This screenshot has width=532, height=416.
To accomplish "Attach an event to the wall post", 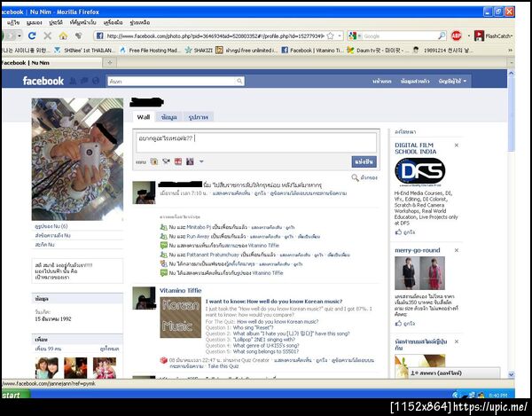I will (178, 161).
